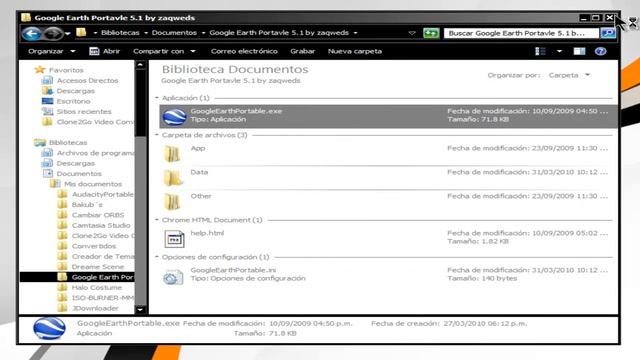Expand dropdown arrow after Bibliotecas breadcrumb
Image resolution: width=640 pixels, height=360 pixels.
146,33
